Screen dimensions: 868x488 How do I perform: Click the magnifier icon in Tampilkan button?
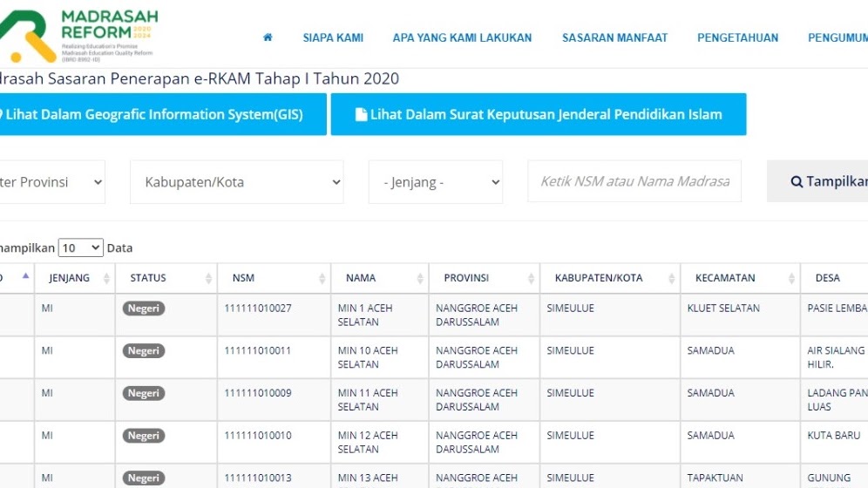point(797,181)
